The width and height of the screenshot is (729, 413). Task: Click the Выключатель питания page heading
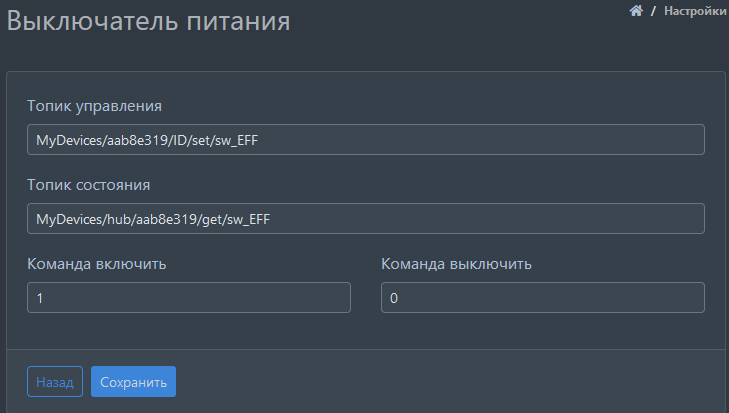[149, 22]
